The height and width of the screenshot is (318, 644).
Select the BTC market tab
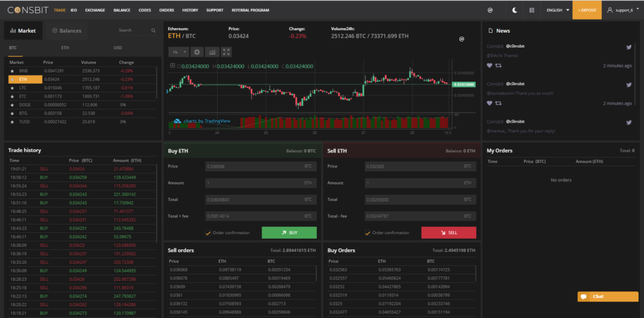(13, 48)
